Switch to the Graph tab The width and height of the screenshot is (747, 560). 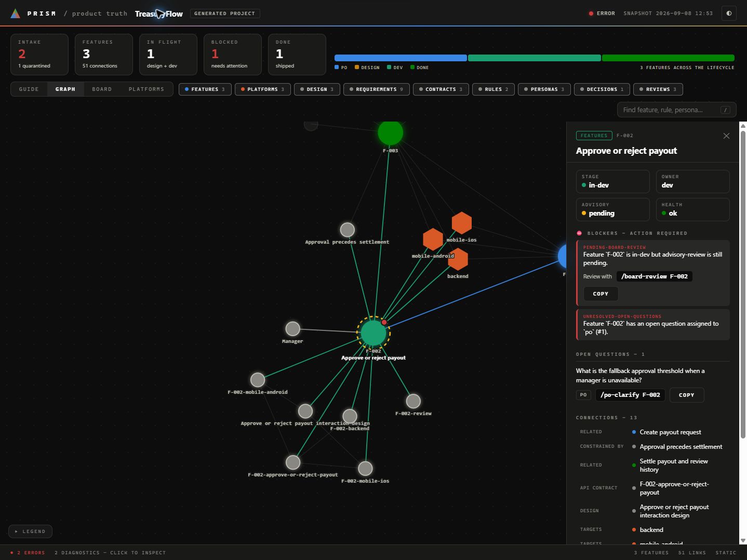(x=65, y=89)
